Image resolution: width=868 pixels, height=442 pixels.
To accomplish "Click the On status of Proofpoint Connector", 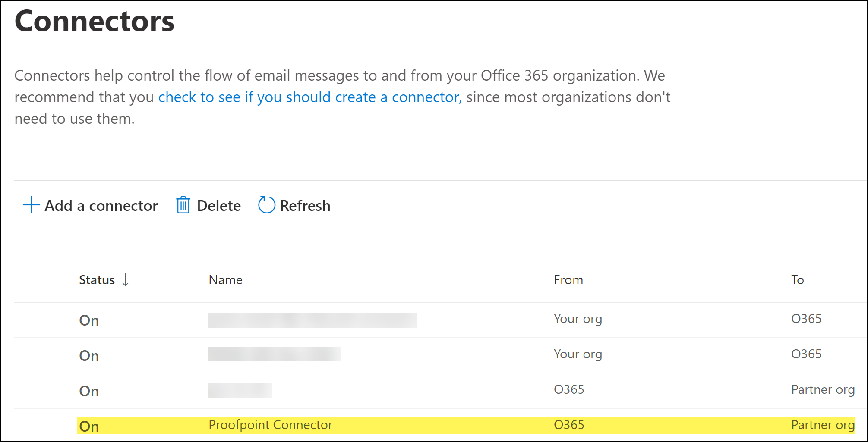I will coord(89,426).
